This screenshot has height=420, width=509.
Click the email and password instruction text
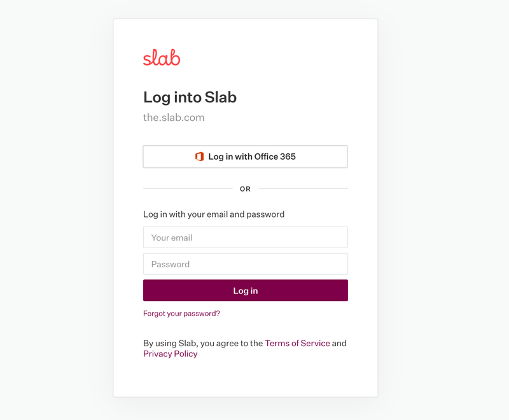[214, 214]
